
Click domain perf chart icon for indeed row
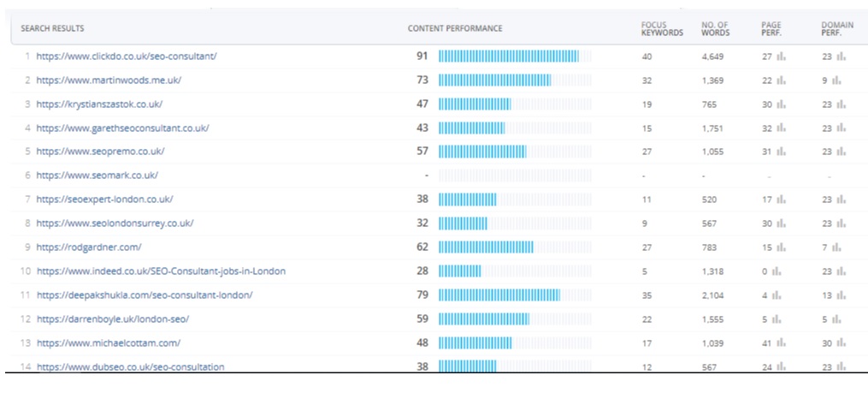[841, 271]
